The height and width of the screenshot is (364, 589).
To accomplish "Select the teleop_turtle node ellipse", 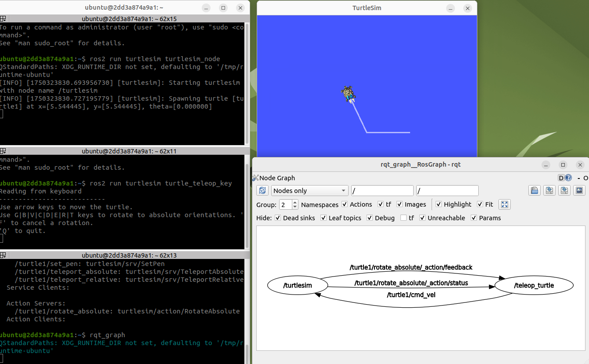I will coord(534,285).
